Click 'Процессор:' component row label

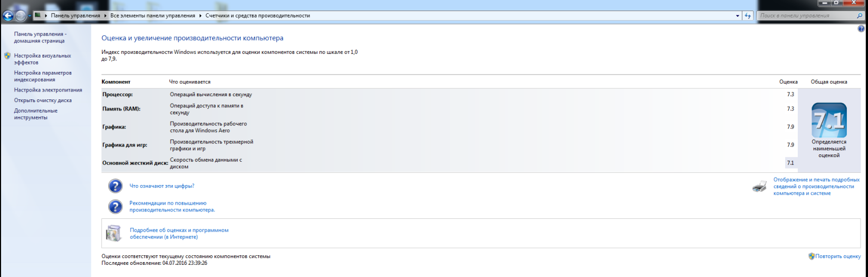tap(118, 95)
